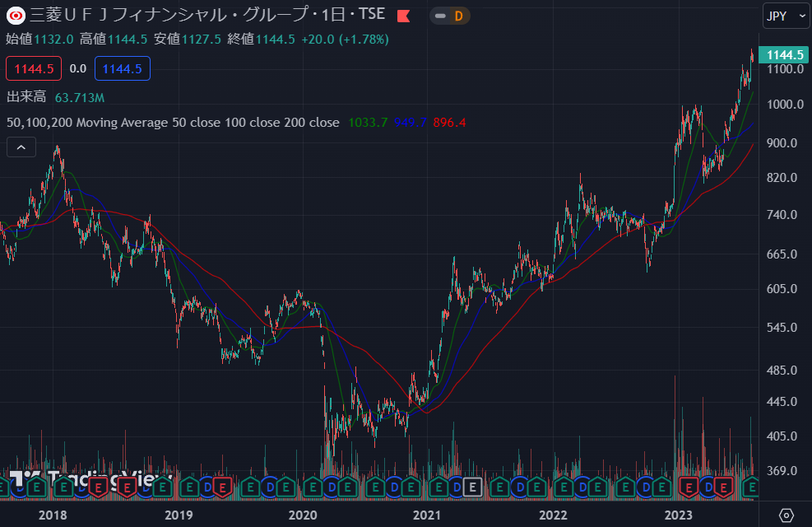Click the green 1033.7 moving average value
Screen dimensions: 812x527
[x=368, y=123]
